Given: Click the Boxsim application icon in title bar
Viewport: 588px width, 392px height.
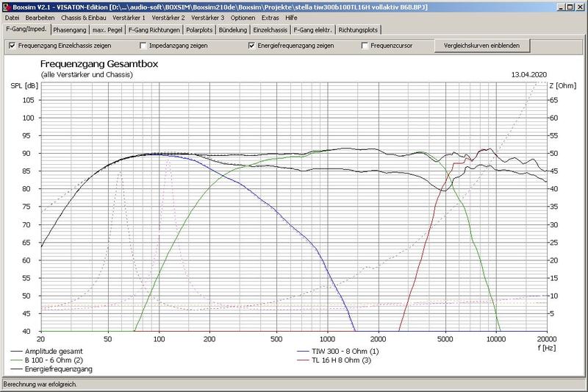Looking at the screenshot, I should tap(6, 6).
